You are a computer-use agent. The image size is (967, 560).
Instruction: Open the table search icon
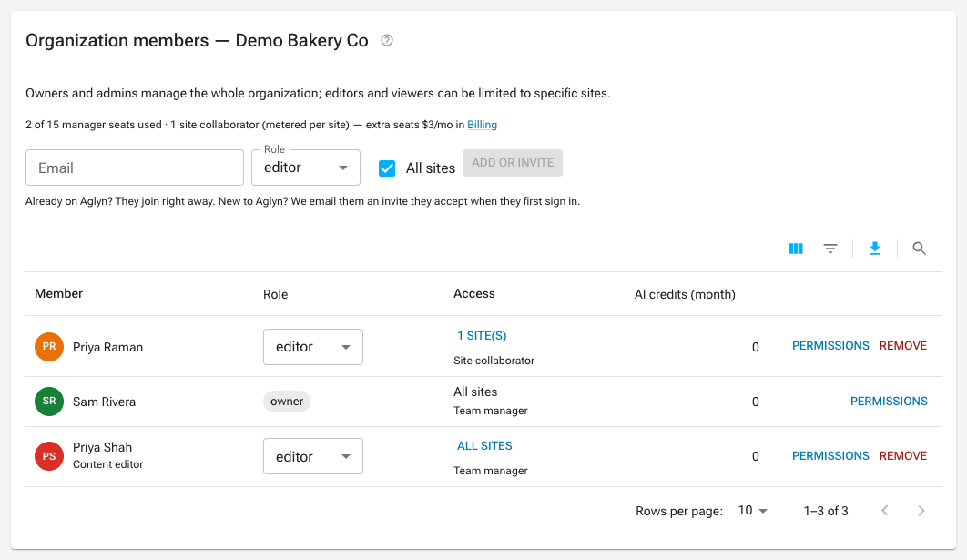[x=919, y=249]
